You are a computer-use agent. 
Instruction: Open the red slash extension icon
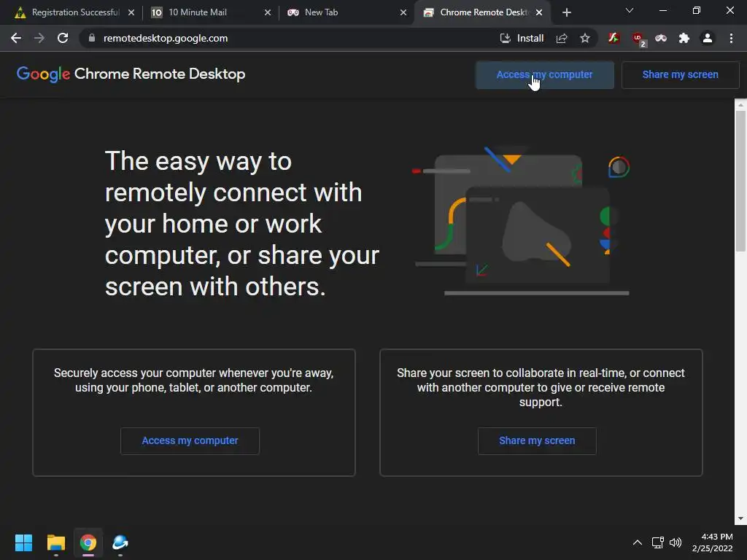(x=614, y=38)
